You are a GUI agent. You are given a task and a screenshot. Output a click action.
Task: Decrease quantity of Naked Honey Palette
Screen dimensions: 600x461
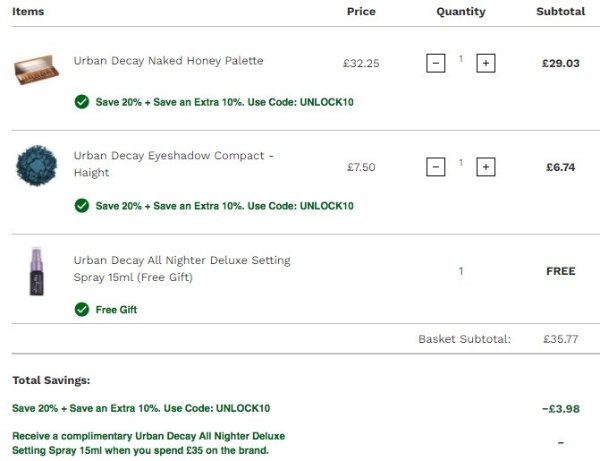[x=436, y=63]
